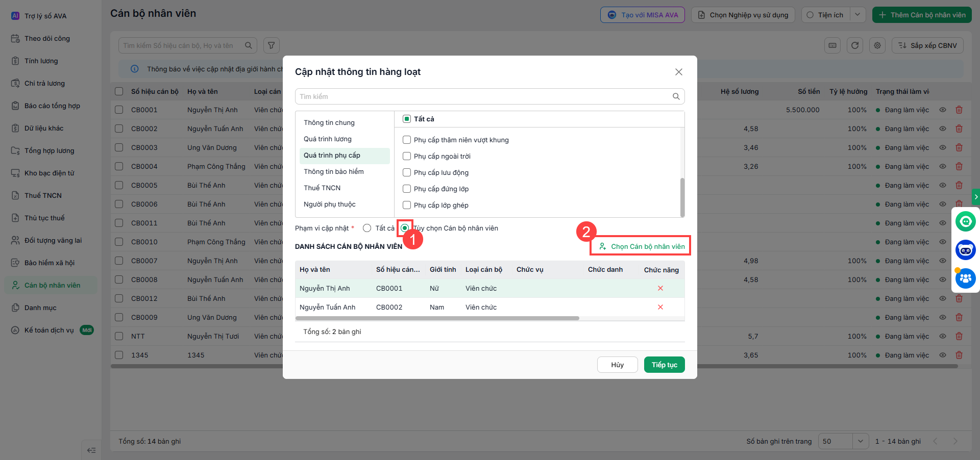Select Tùy chọn Cán bộ nhân viên radio
Image resolution: width=980 pixels, height=460 pixels.
click(x=405, y=228)
